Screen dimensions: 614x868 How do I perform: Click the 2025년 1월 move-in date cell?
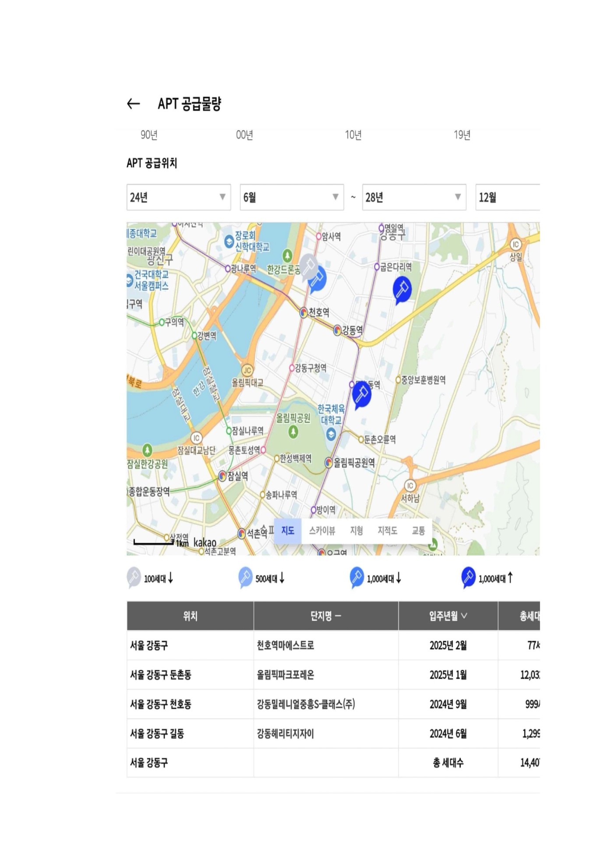click(x=448, y=675)
